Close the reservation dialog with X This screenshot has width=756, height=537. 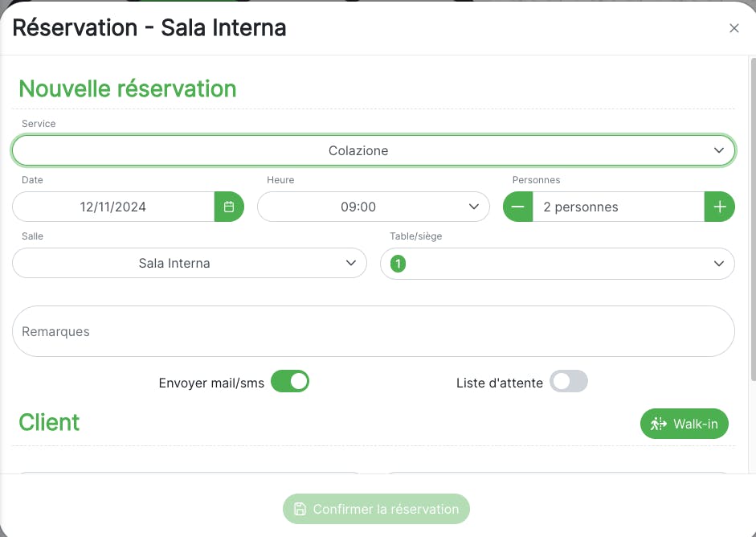[734, 28]
